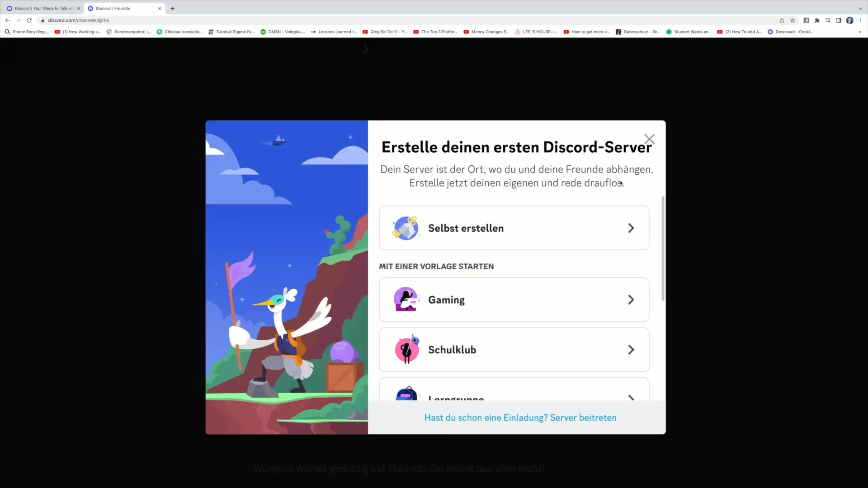Click the browser extensions icon in toolbar
This screenshot has width=868, height=488.
click(818, 20)
